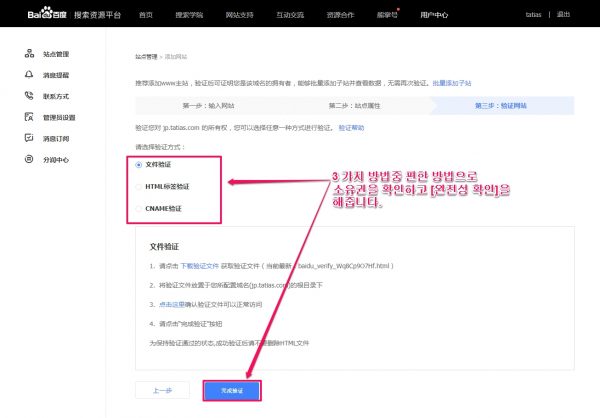Click the phone icon for 联系方式
The height and width of the screenshot is (418, 600).
(29, 96)
